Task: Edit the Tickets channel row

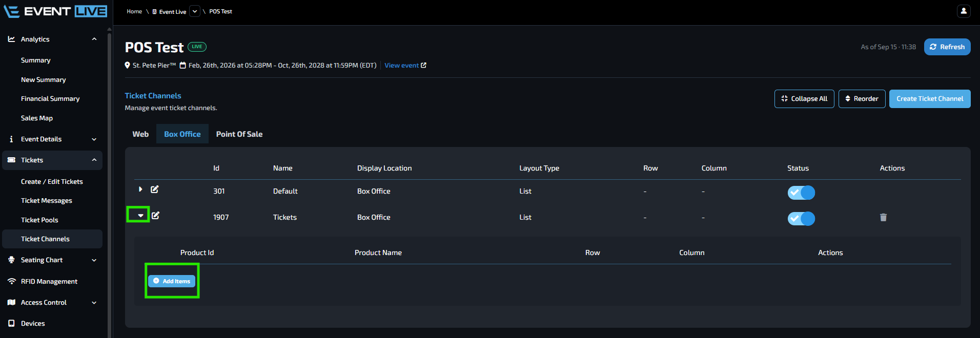Action: [156, 216]
